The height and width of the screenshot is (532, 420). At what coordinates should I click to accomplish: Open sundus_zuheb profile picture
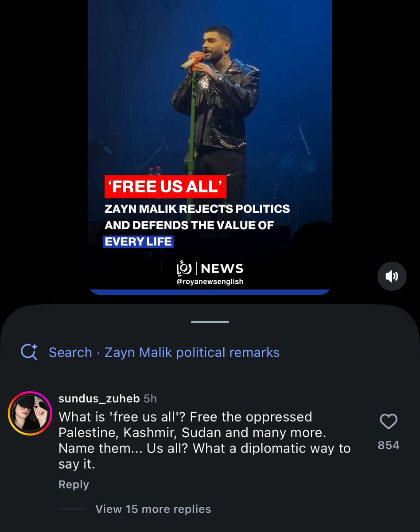[30, 413]
